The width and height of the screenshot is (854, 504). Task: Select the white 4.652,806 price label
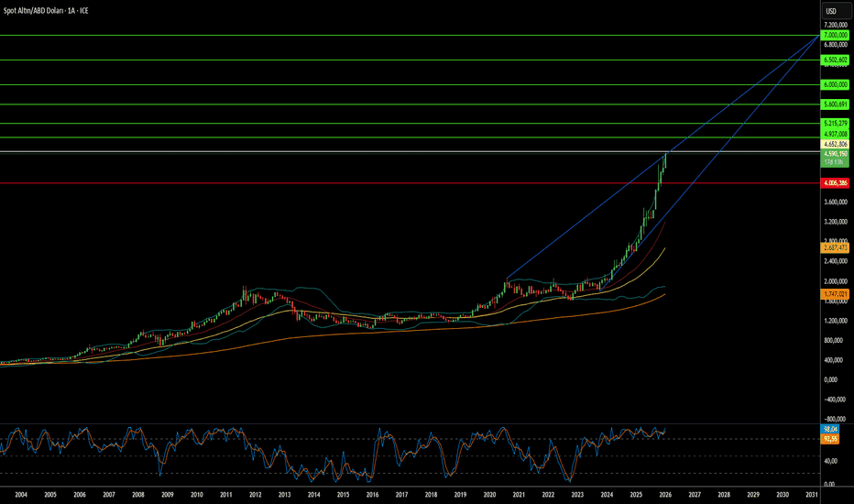[835, 145]
